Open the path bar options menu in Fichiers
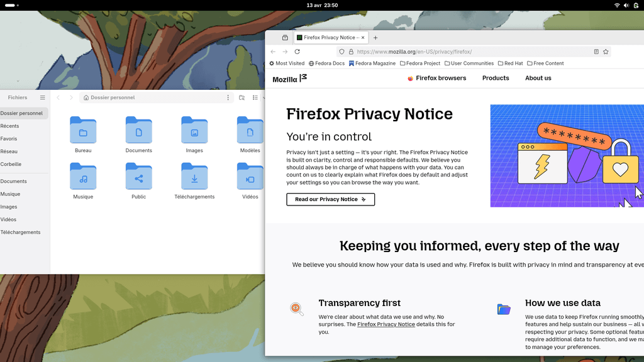The height and width of the screenshot is (362, 644). (x=228, y=97)
